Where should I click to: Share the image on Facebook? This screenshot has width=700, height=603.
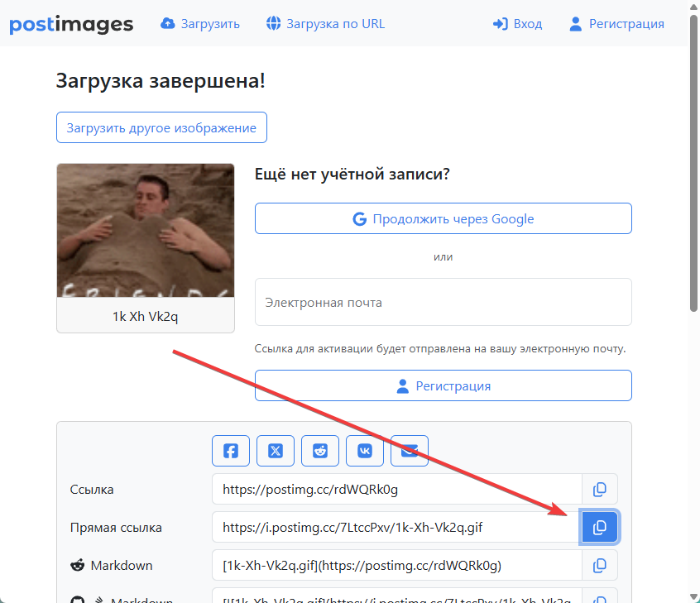click(231, 451)
